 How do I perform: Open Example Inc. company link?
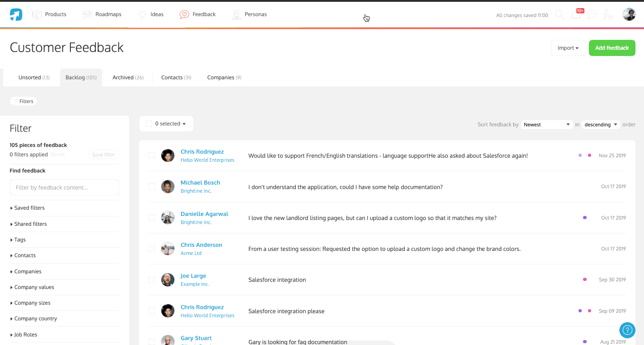pyautogui.click(x=194, y=284)
